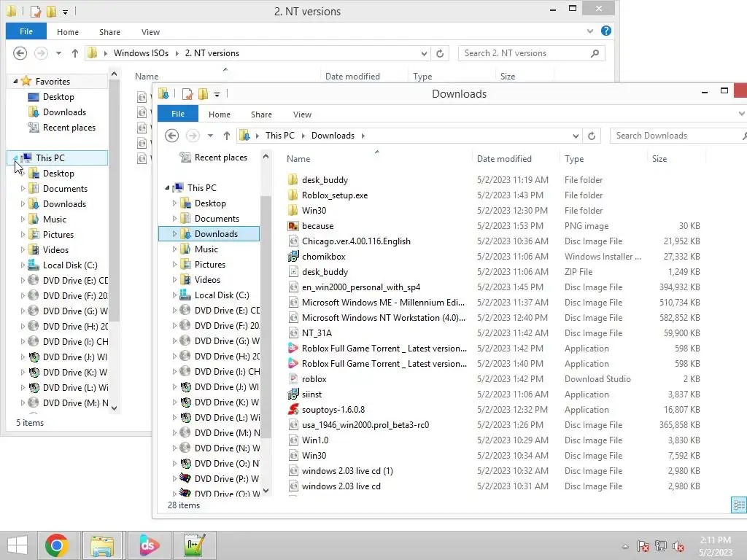This screenshot has width=747, height=560.
Task: Select Pictures in the NT versions navigation tree
Action: tap(58, 234)
